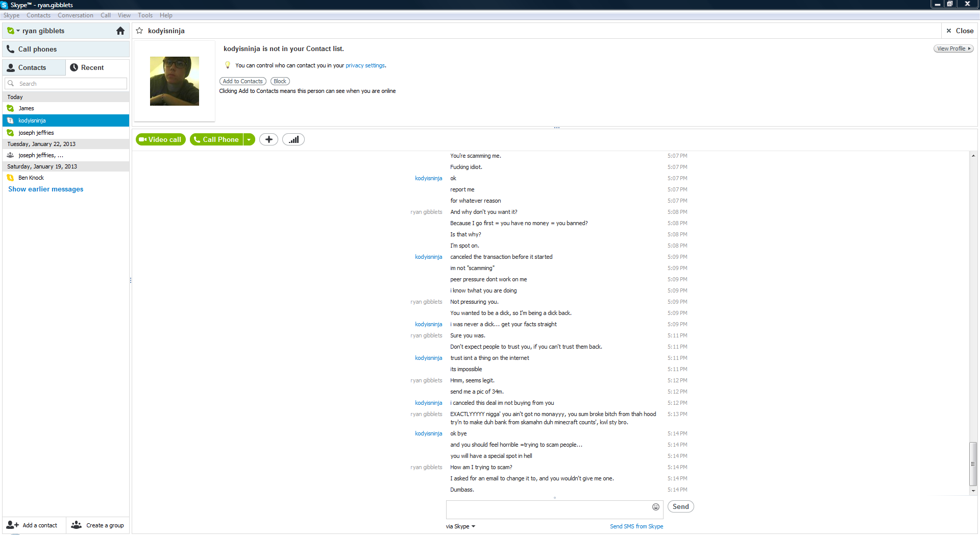Click the status icon next to Ben Knock
Viewport: 980px width, 535px height.
(x=10, y=178)
